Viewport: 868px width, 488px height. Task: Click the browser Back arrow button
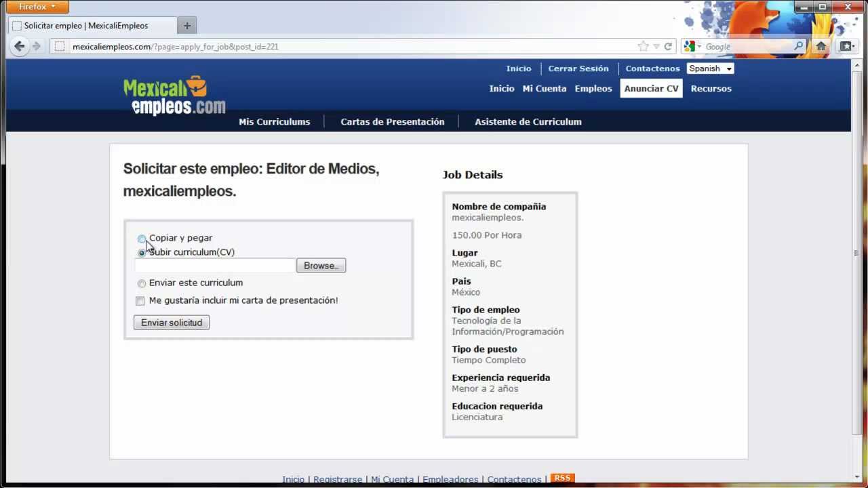pos(20,46)
